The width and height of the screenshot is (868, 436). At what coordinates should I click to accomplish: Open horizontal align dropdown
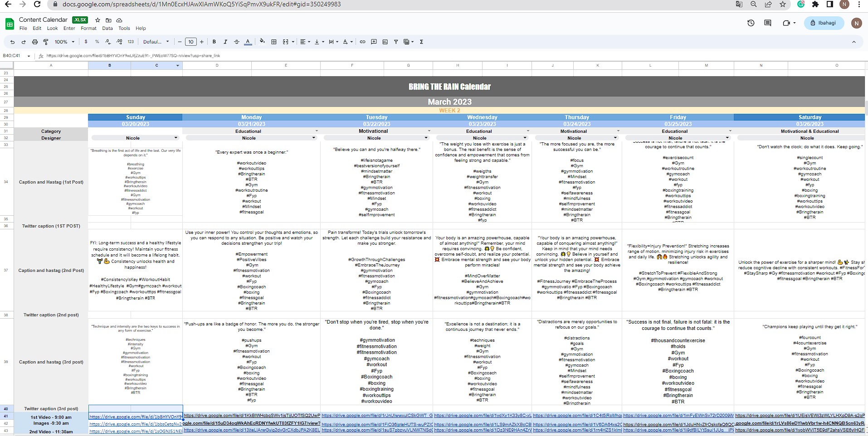point(305,42)
